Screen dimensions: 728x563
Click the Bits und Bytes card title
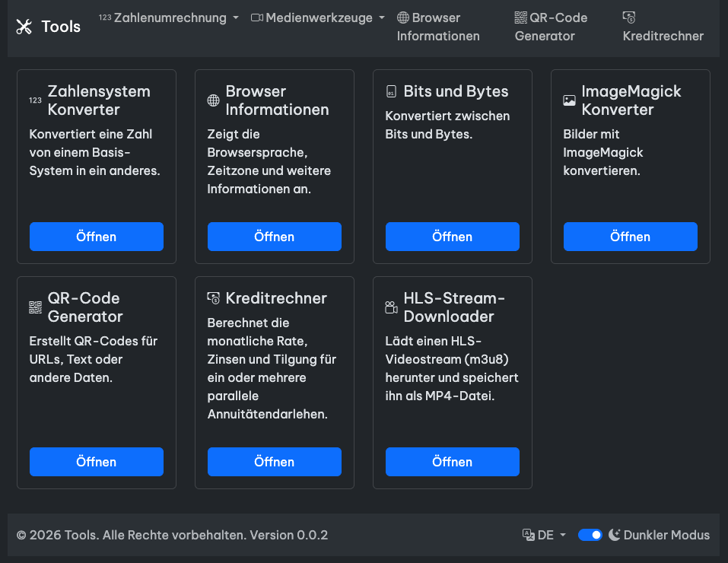pyautogui.click(x=456, y=91)
